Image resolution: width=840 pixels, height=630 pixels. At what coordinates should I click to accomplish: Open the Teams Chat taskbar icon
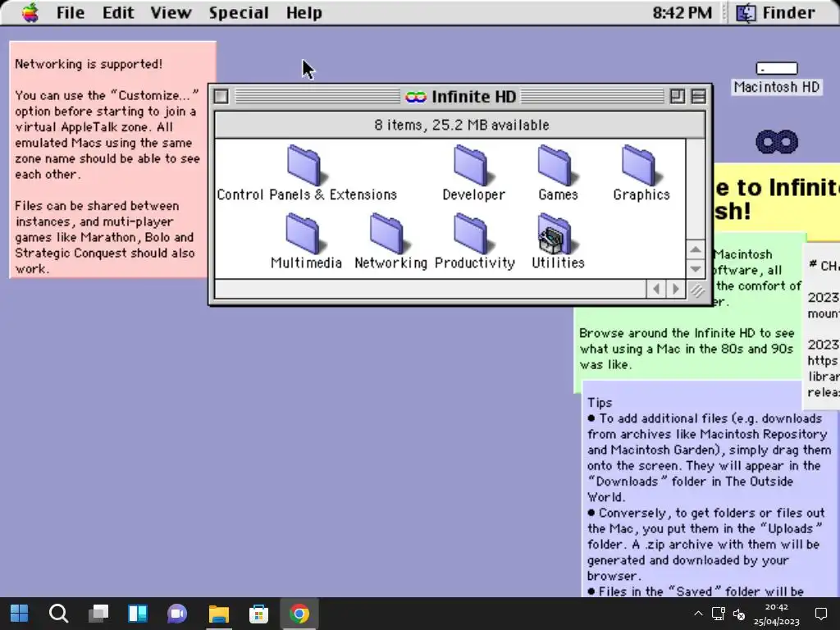[177, 613]
